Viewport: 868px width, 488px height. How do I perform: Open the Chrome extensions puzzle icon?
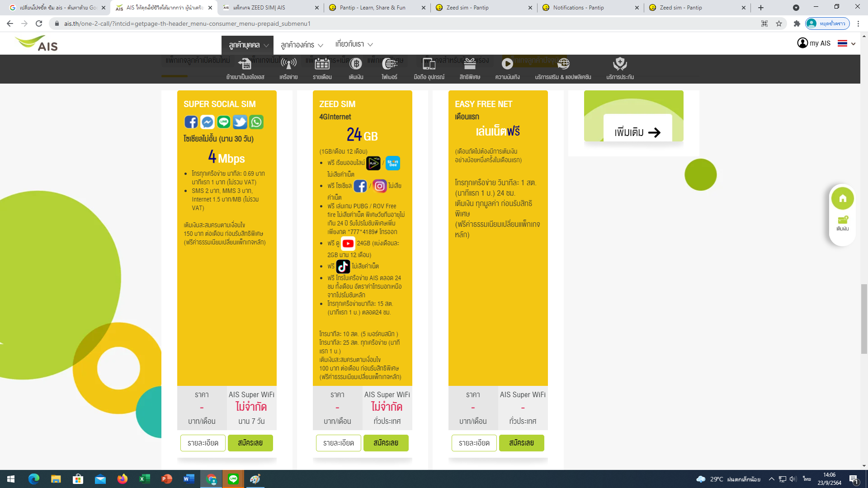point(797,23)
